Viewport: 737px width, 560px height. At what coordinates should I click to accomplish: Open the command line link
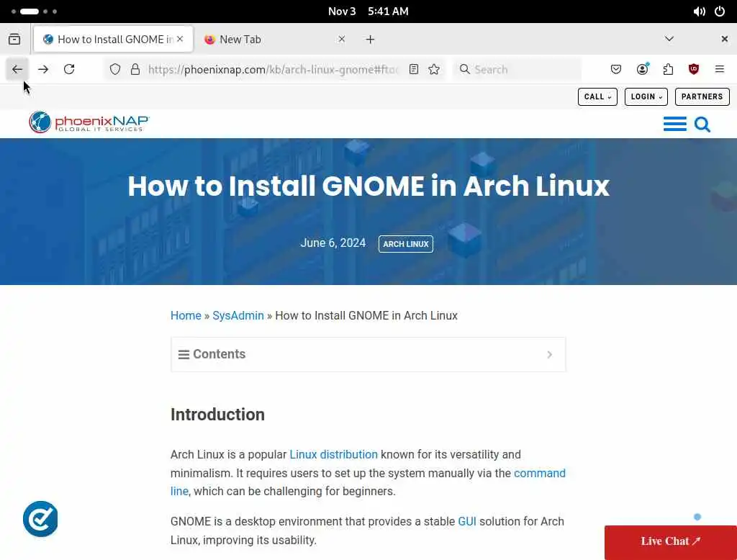click(x=540, y=473)
